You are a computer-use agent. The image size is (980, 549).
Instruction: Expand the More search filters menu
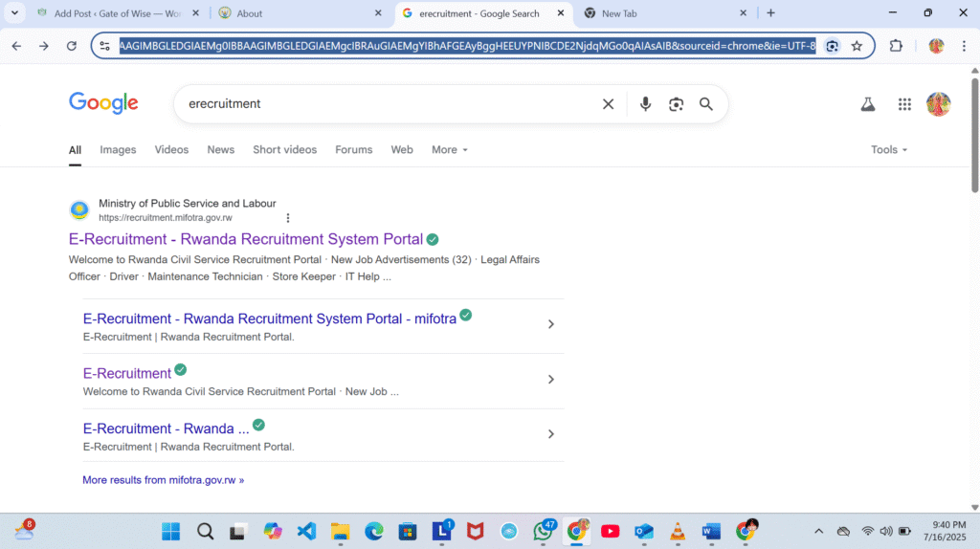tap(450, 150)
